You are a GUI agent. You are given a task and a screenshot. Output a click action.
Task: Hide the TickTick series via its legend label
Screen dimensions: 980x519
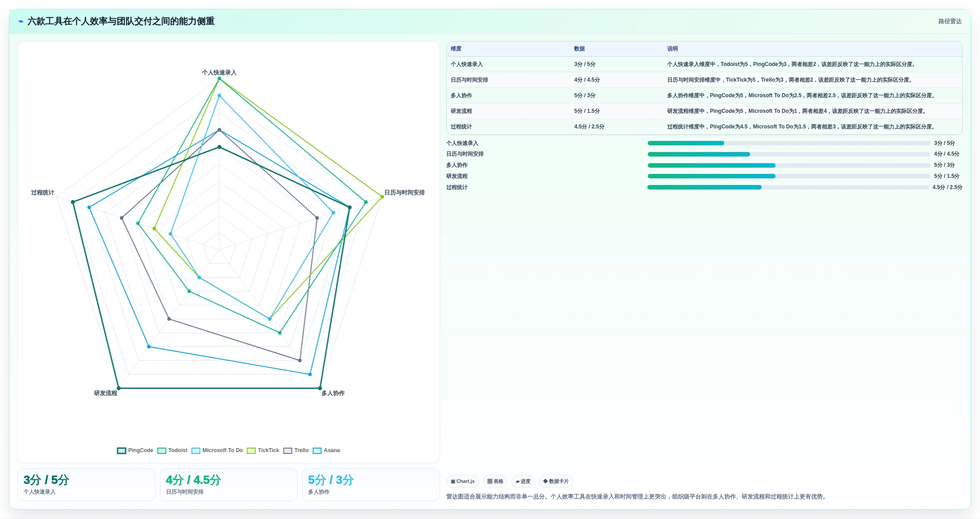tap(269, 450)
